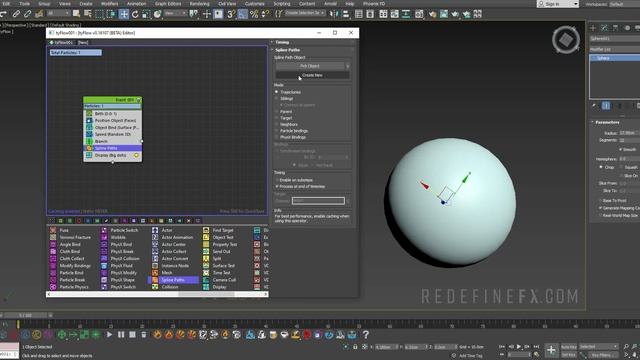The width and height of the screenshot is (640, 360).
Task: Open the Modifier List dropdown
Action: tap(615, 49)
